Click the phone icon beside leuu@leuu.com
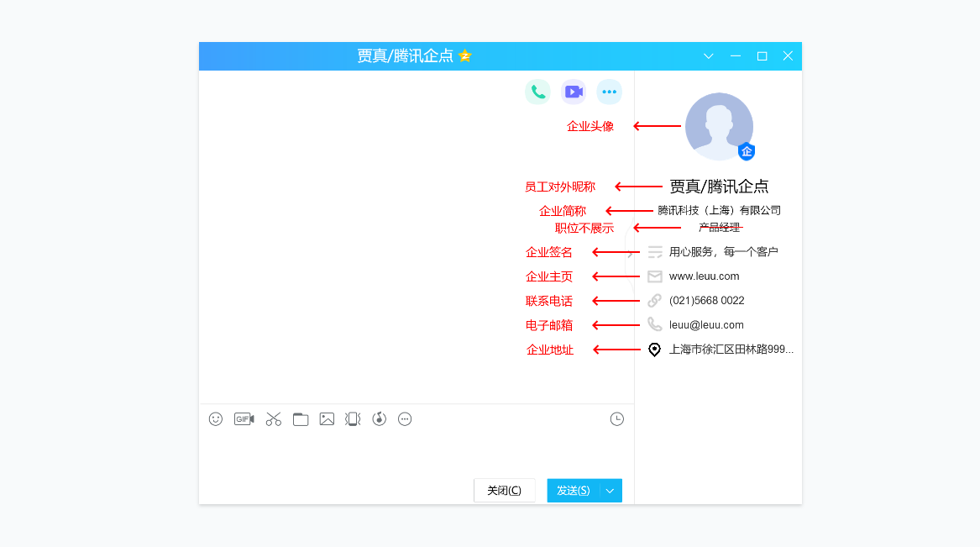 click(654, 324)
